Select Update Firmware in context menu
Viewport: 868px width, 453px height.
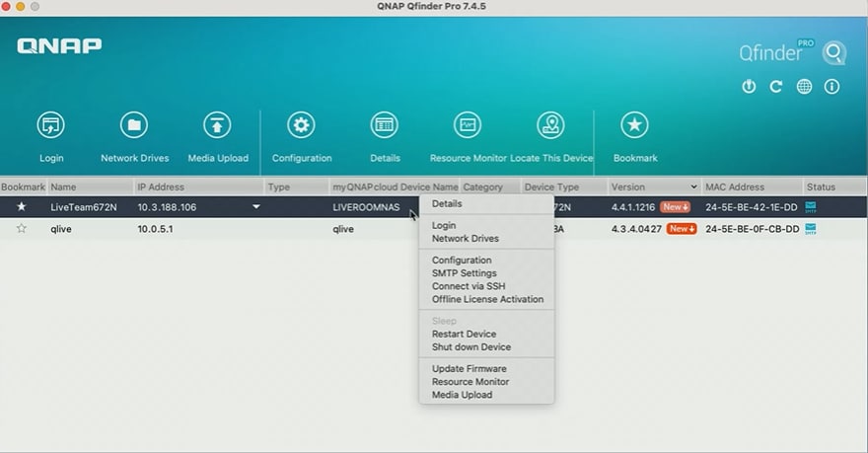469,368
